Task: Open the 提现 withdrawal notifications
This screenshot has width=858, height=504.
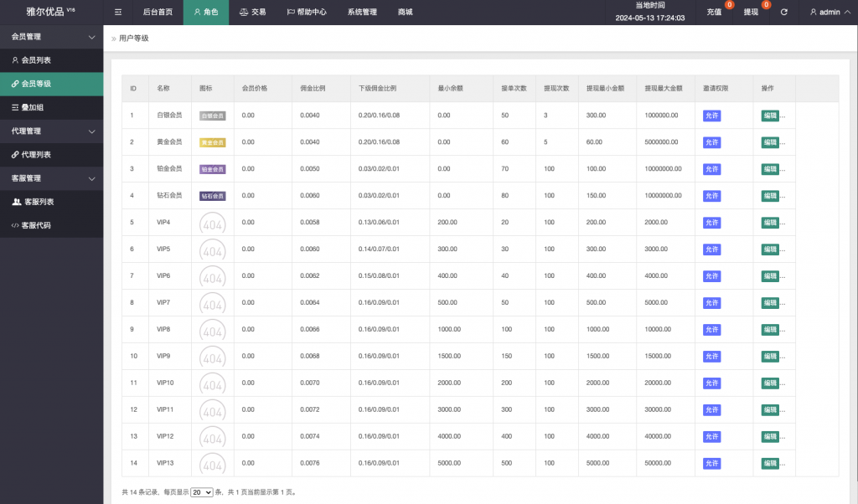Action: [x=751, y=13]
